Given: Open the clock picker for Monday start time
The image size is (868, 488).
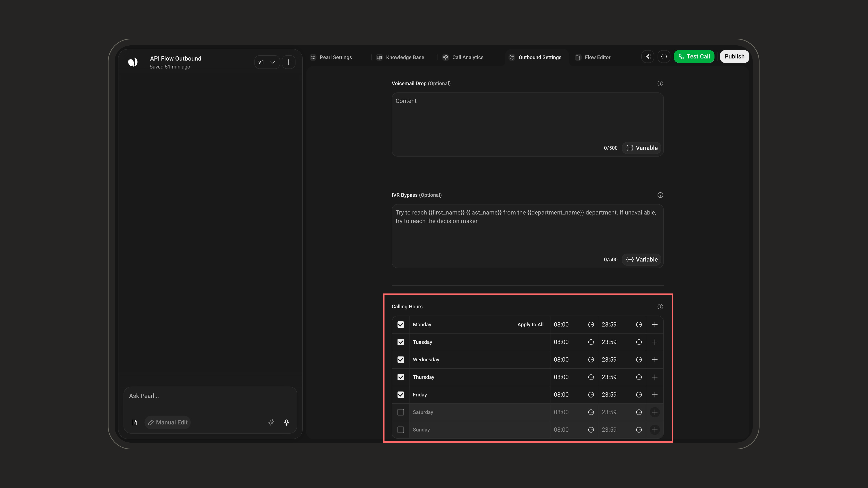Looking at the screenshot, I should point(591,325).
